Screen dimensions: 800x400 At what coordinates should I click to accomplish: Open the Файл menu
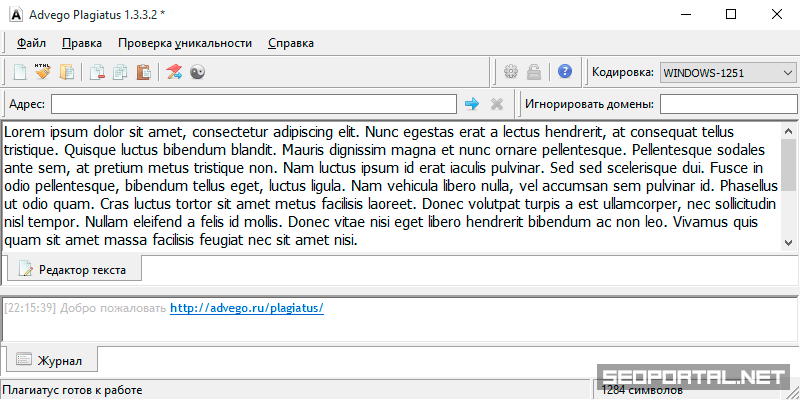[31, 43]
